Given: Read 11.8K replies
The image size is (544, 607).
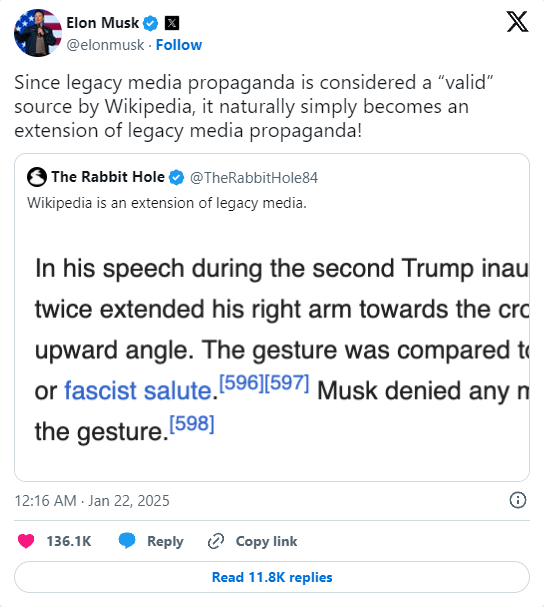Looking at the screenshot, I should [272, 577].
